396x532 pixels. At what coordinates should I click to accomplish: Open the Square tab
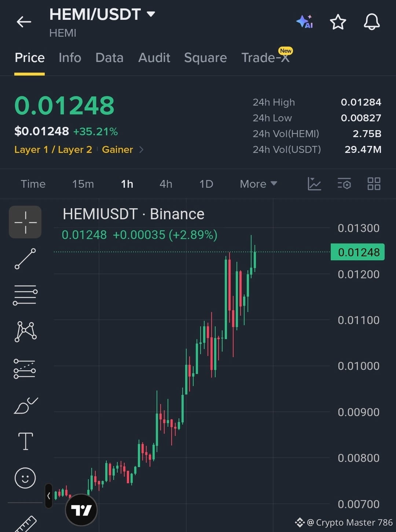205,58
